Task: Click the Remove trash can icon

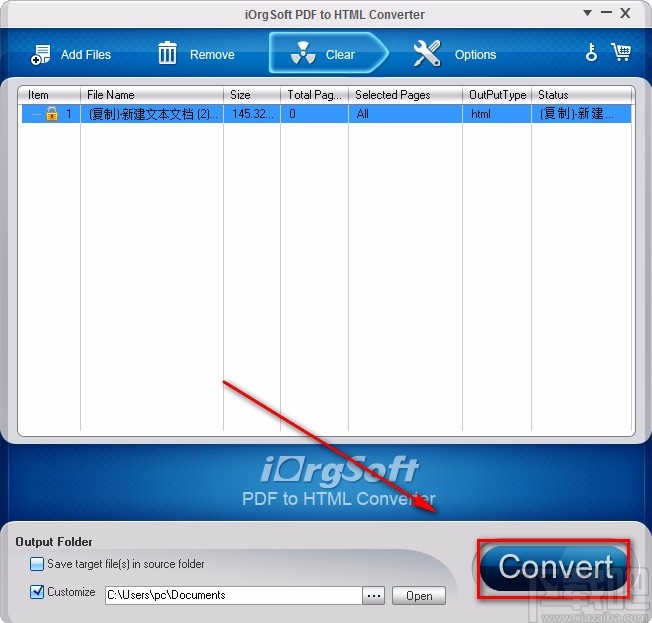Action: click(167, 53)
